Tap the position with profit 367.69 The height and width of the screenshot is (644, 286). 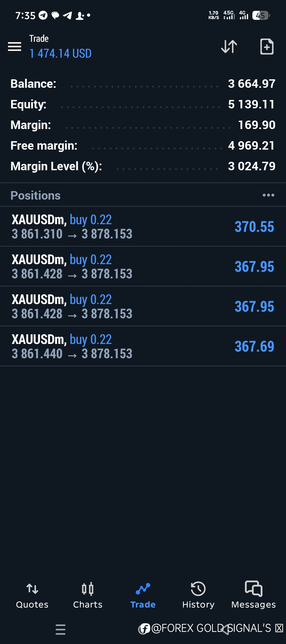tap(254, 347)
